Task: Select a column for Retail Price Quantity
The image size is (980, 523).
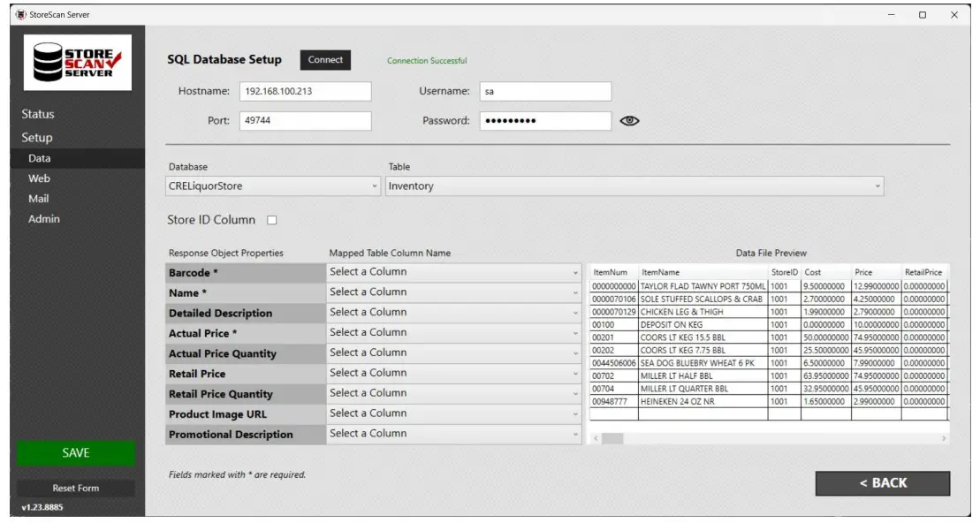Action: (x=453, y=394)
